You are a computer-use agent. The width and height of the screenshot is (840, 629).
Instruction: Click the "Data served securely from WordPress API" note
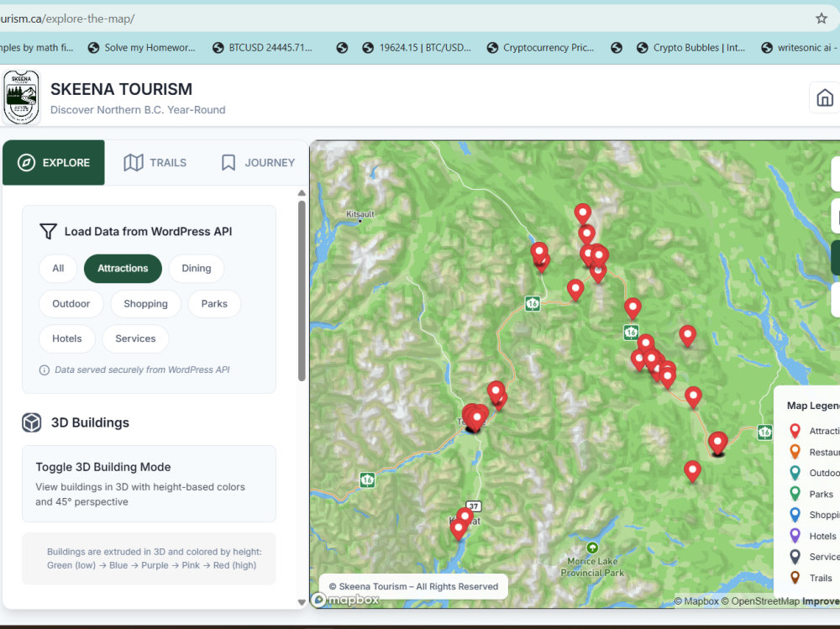tap(142, 370)
